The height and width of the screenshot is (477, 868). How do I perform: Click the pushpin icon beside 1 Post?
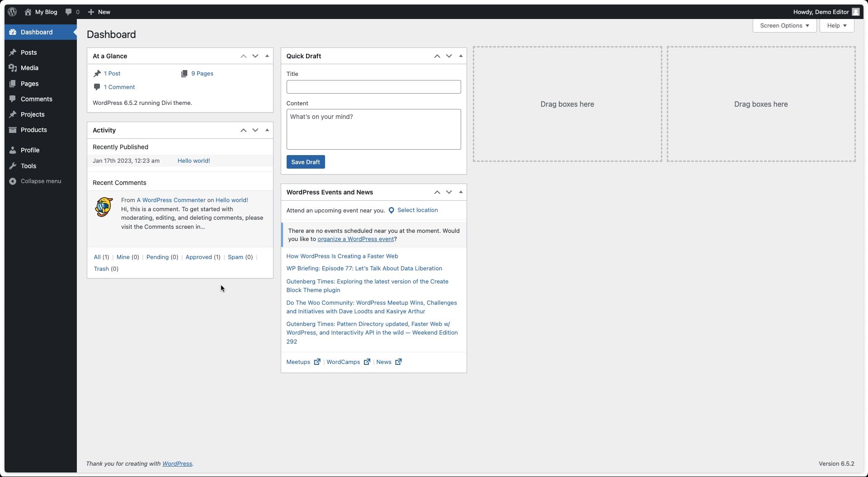point(97,74)
